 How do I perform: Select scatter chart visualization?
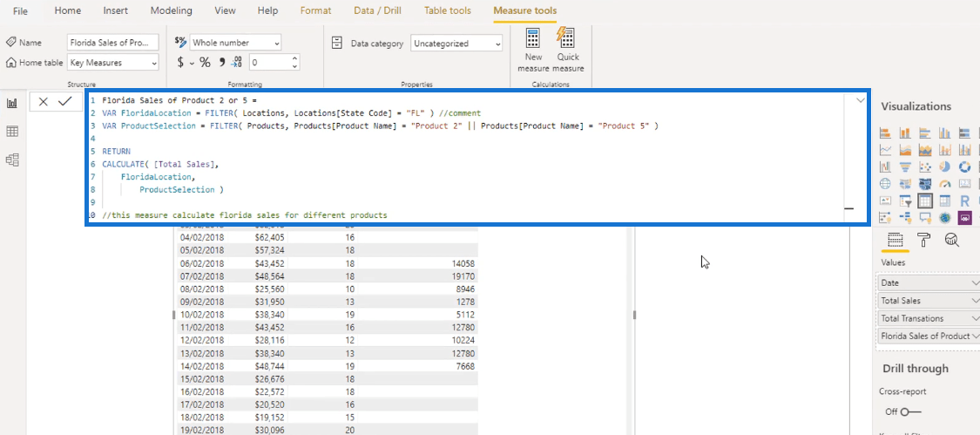[x=925, y=167]
